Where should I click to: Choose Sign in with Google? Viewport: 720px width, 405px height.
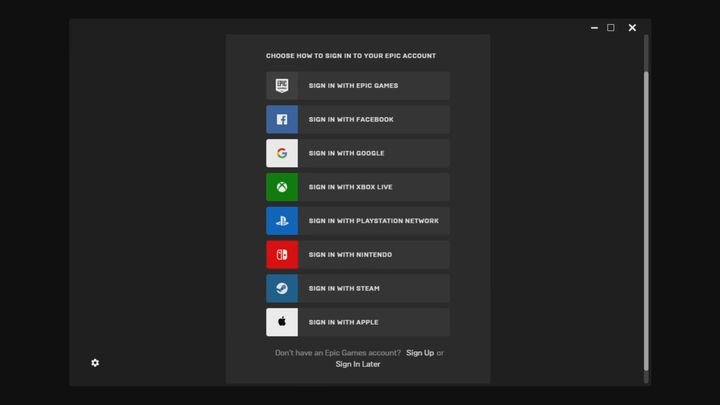tap(358, 153)
